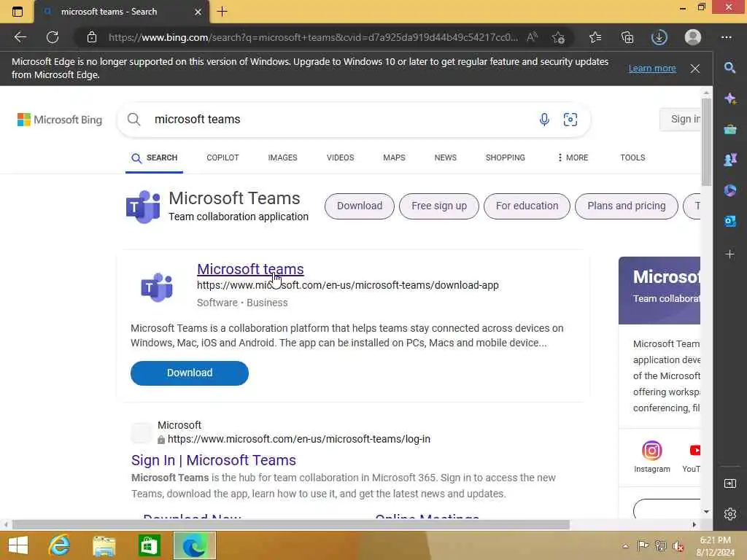The height and width of the screenshot is (560, 747).
Task: Refresh the current Bing page
Action: 53,37
